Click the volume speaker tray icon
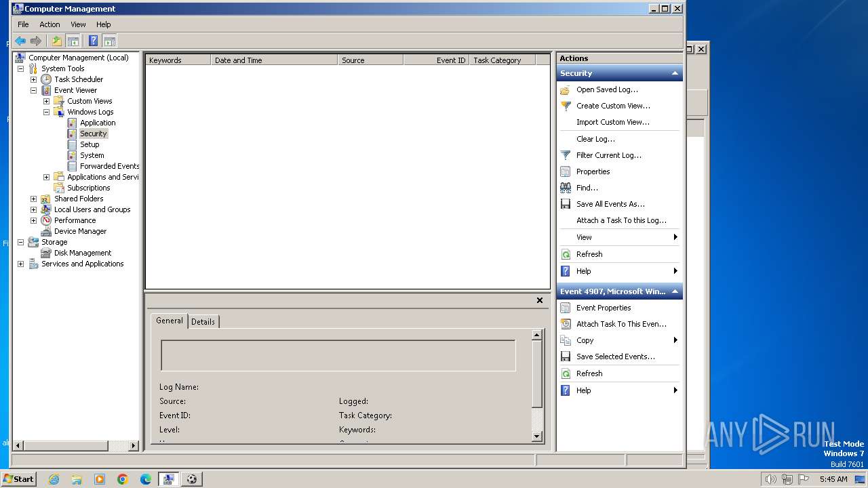Screen dimensions: 868x488 [x=770, y=479]
